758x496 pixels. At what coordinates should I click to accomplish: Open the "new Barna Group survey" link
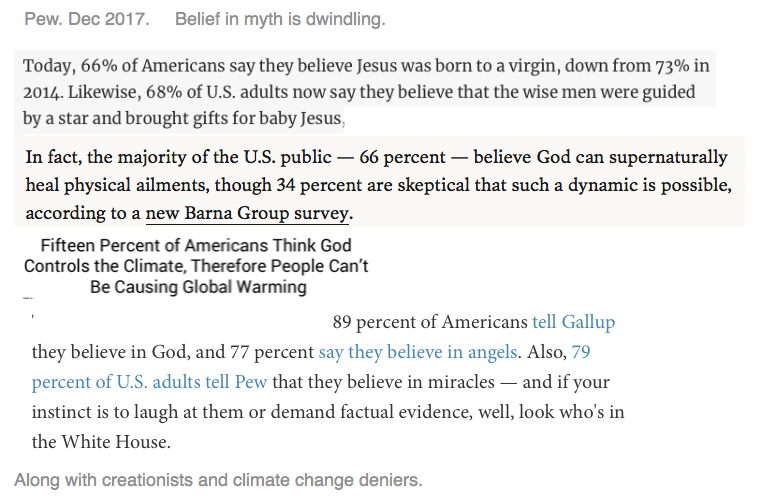pyautogui.click(x=249, y=213)
